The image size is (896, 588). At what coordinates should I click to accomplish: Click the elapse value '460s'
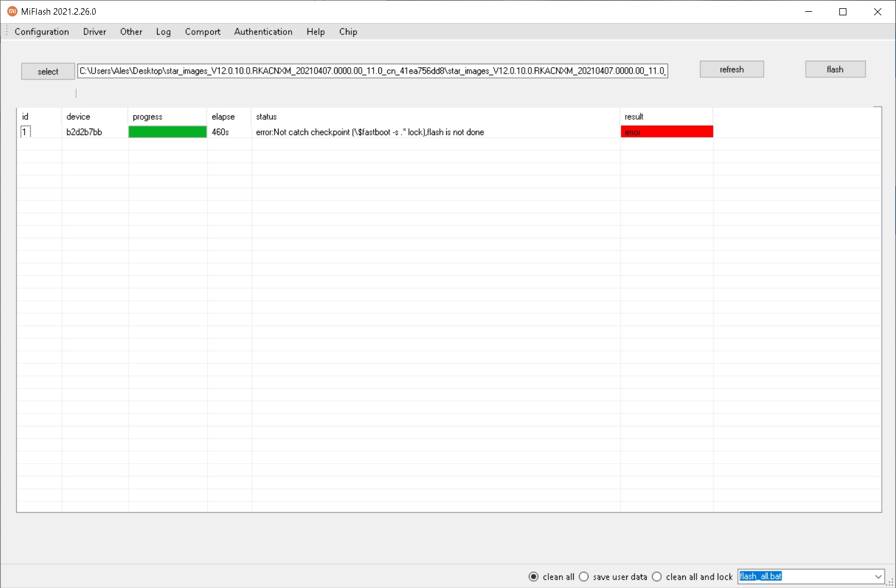point(220,132)
